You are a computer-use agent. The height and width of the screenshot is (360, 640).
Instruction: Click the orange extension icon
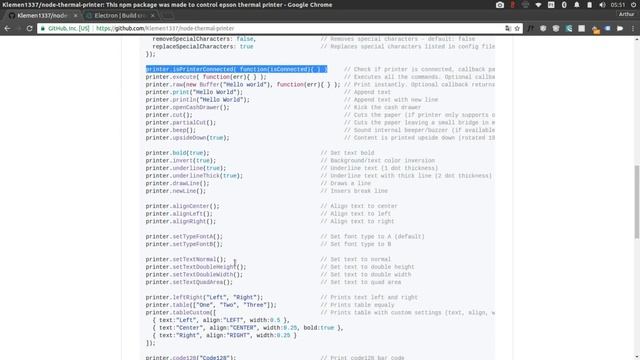click(x=596, y=29)
